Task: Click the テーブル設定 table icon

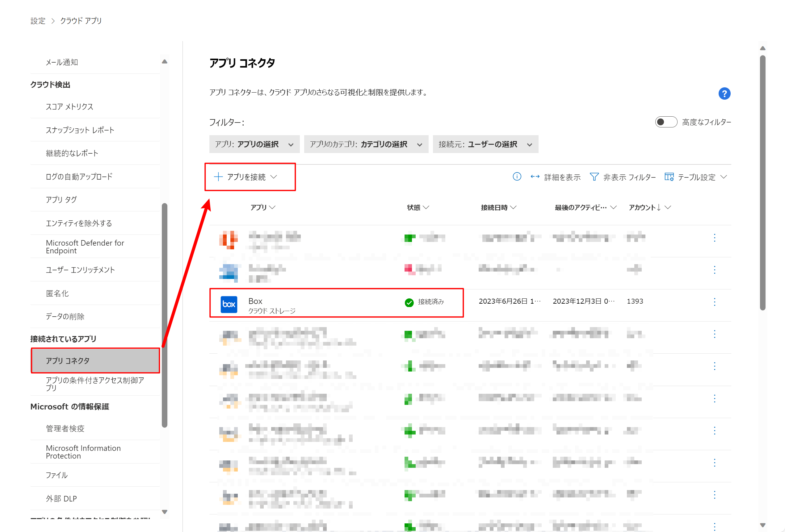Action: 669,177
